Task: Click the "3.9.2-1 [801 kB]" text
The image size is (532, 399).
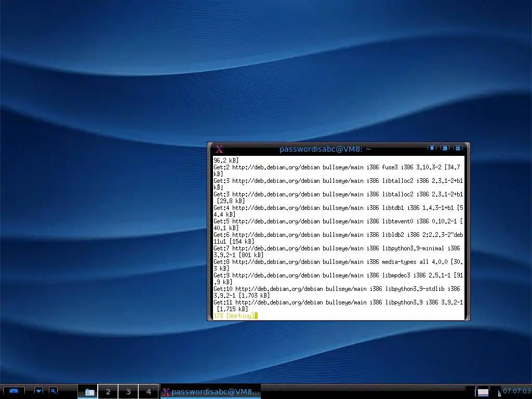Action: pyautogui.click(x=238, y=255)
